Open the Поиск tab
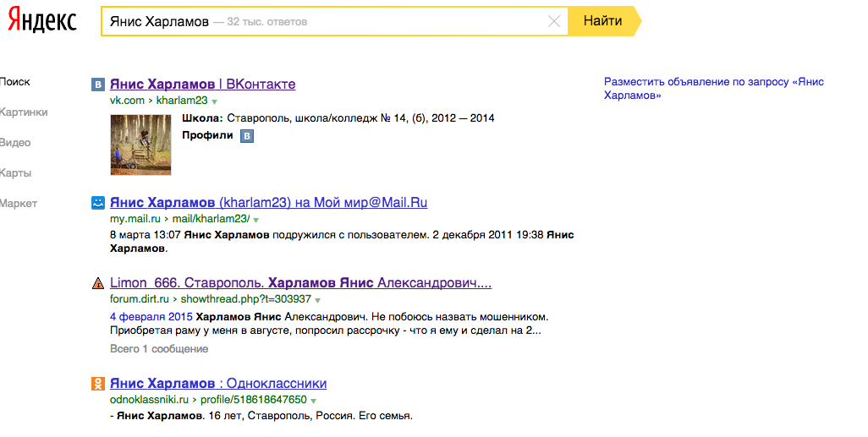Viewport: 868px width, 437px height. point(15,82)
